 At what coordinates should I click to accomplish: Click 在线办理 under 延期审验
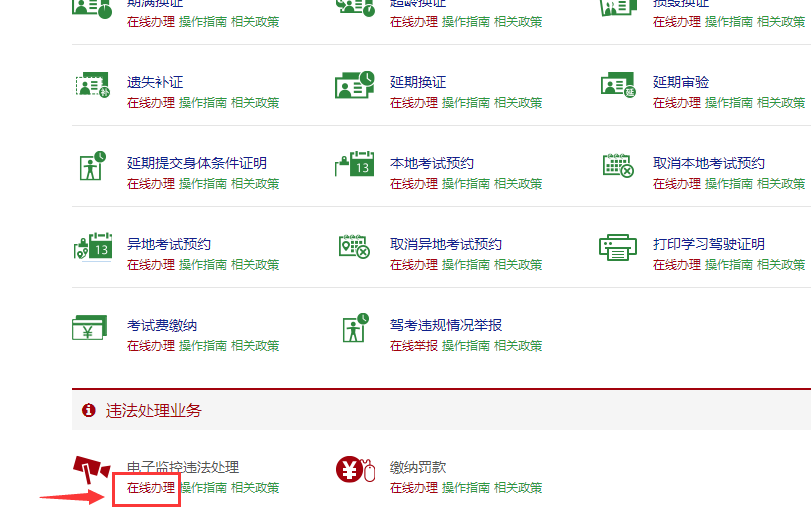[x=677, y=103]
